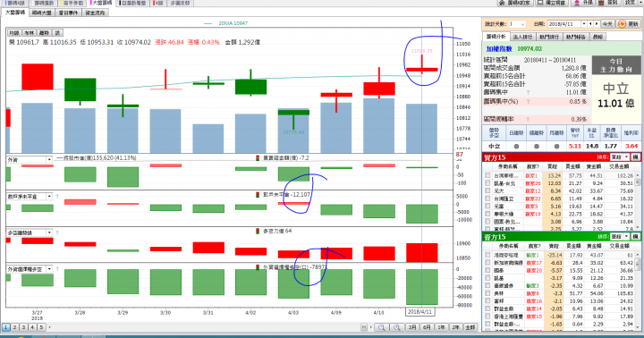644x338 pixels.
Task: Click the 更新 refresh button
Action: tap(629, 24)
